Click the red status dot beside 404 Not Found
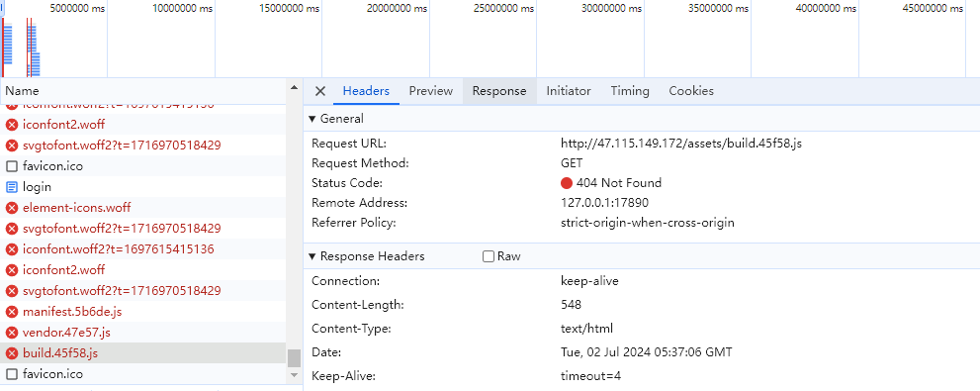 567,183
